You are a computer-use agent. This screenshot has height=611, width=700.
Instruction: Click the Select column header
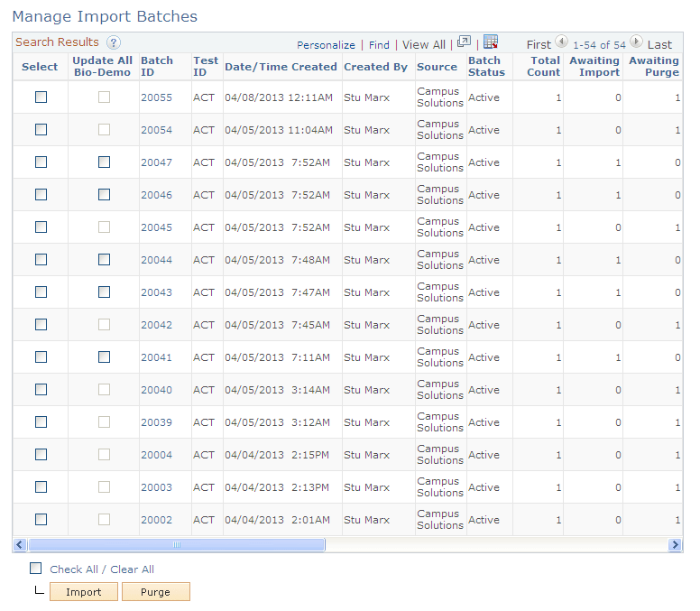pyautogui.click(x=40, y=67)
